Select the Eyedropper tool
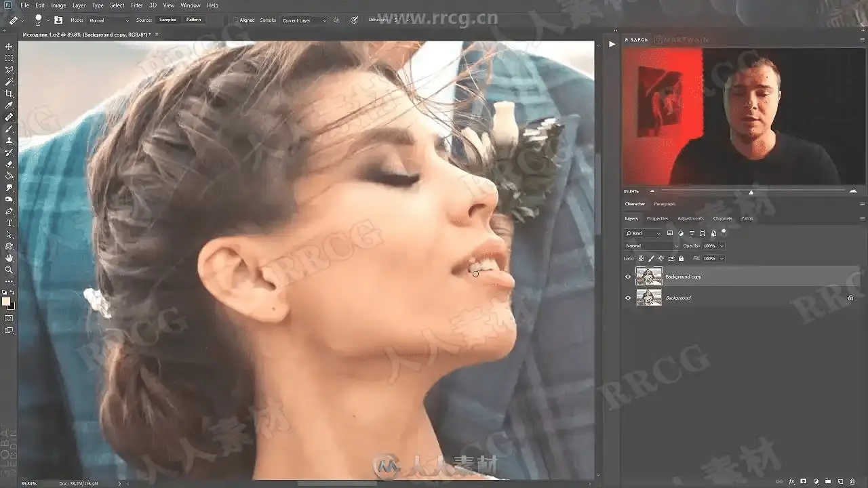 [9, 106]
